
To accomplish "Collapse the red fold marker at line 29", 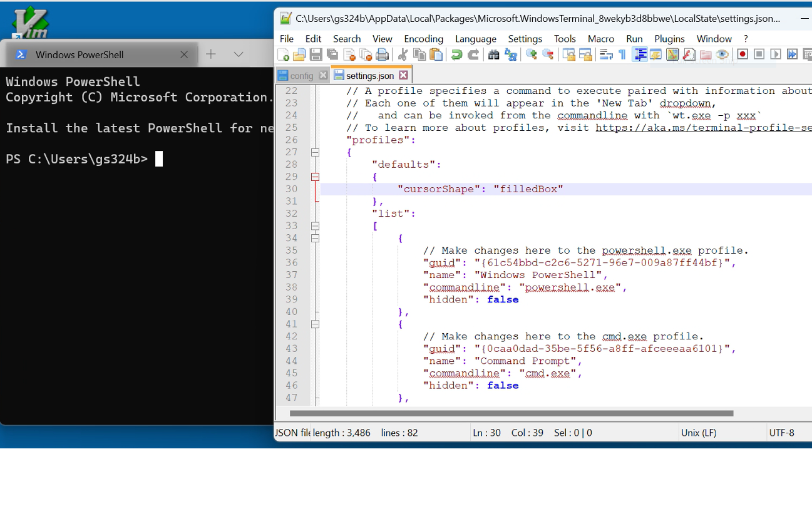I will pyautogui.click(x=315, y=177).
